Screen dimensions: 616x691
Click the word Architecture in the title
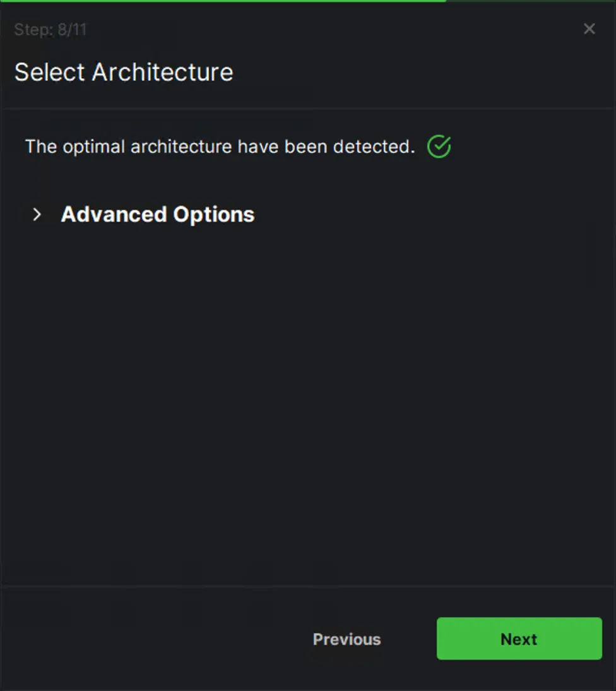click(x=162, y=72)
